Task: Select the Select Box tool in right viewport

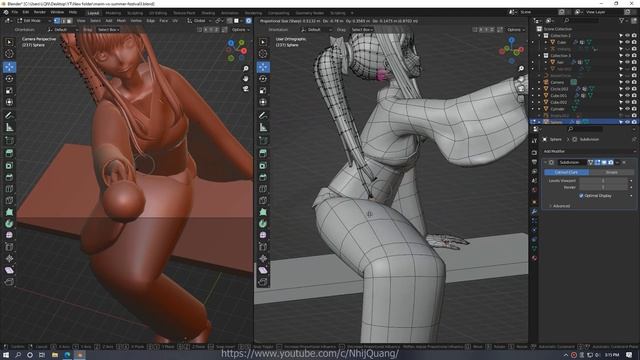Action: pos(263,42)
